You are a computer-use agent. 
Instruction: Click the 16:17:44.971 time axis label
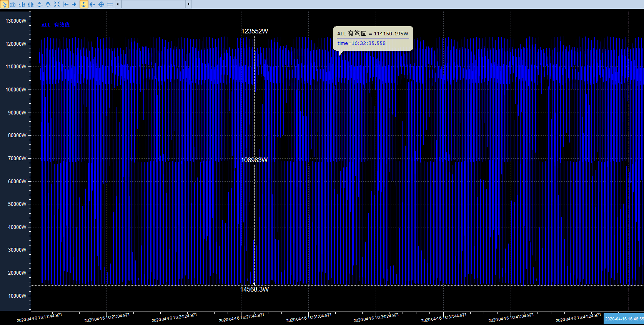click(39, 318)
